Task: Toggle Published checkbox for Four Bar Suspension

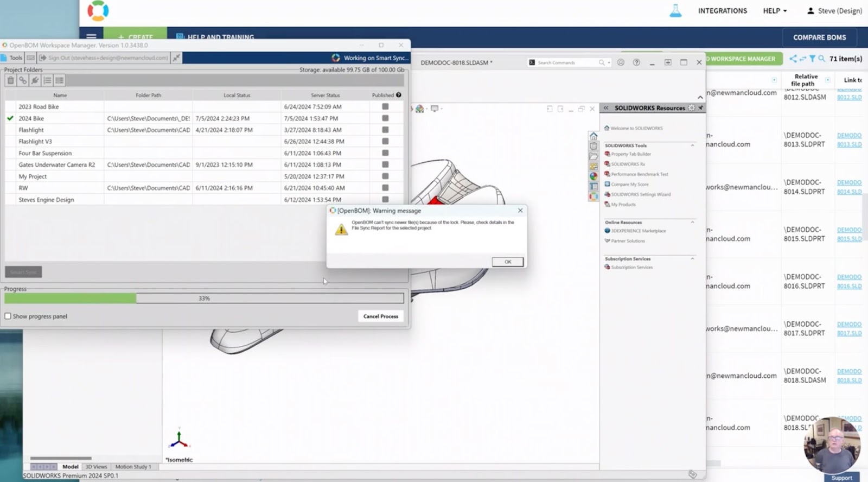Action: point(385,153)
